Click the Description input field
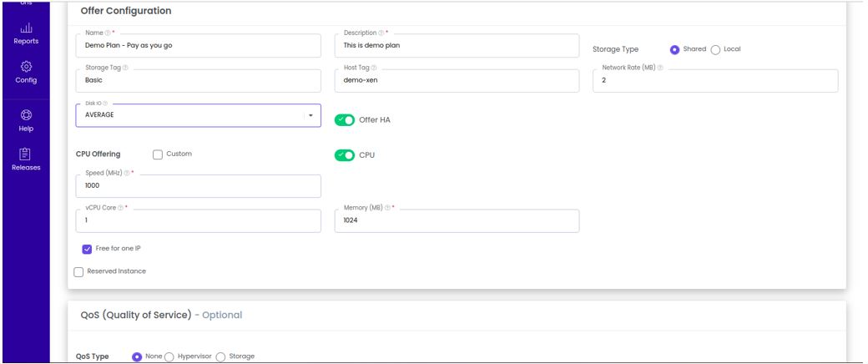The height and width of the screenshot is (364, 868). (x=457, y=45)
